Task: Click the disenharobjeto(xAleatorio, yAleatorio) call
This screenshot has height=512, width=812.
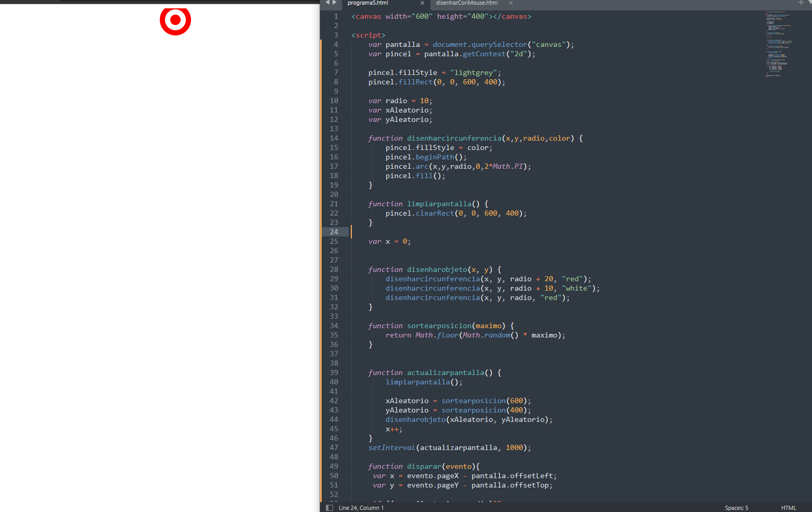Action: click(x=469, y=419)
